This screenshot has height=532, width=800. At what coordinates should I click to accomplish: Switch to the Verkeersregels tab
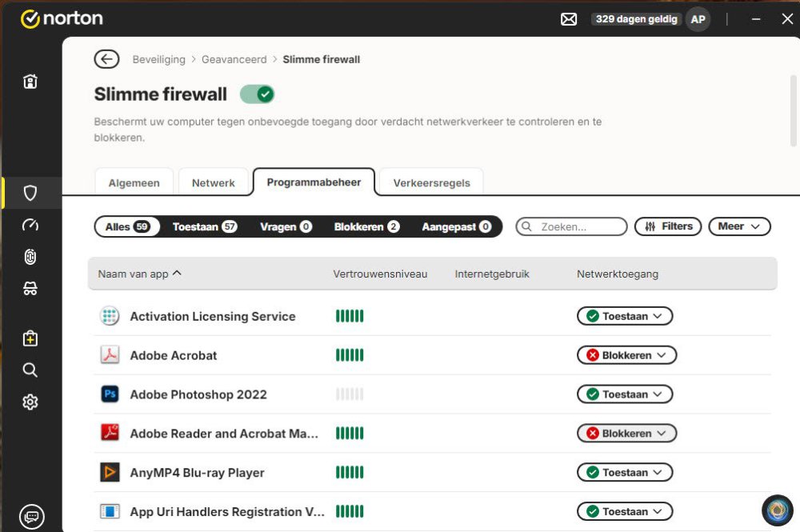(432, 182)
